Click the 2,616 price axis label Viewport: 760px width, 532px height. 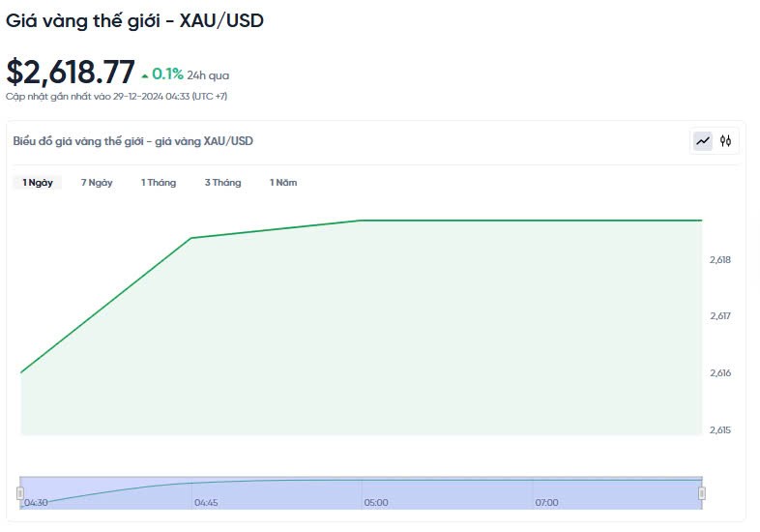720,373
